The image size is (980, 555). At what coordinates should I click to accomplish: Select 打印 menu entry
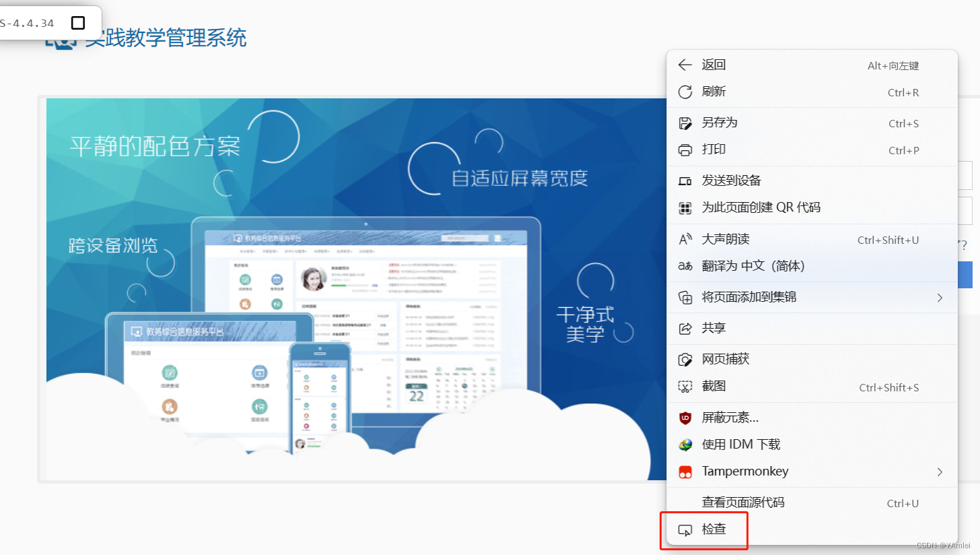(812, 150)
